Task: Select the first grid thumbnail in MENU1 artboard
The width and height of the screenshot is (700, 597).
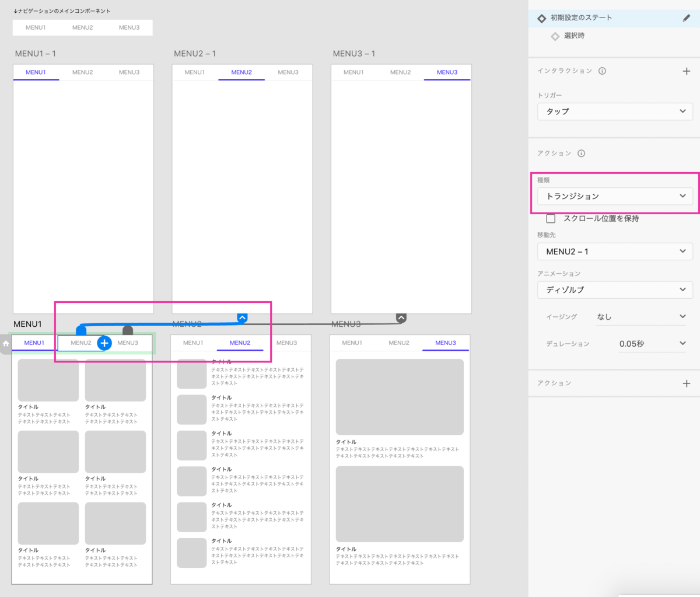Action: click(x=48, y=380)
